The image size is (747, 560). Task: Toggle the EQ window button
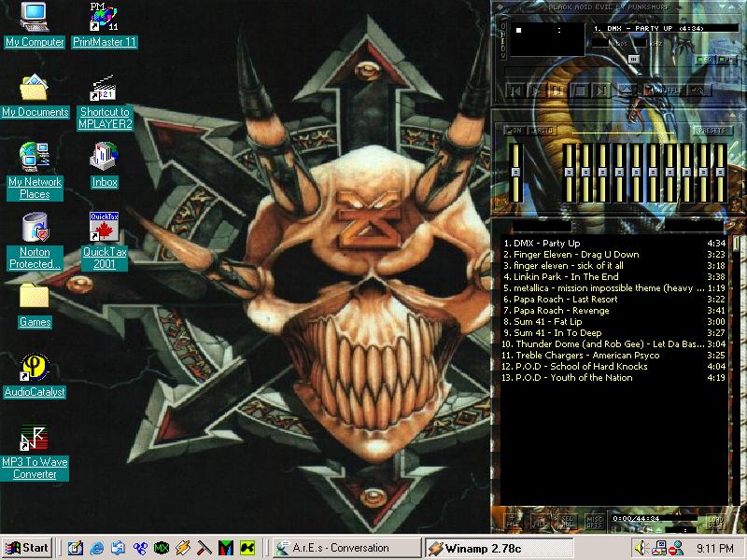(x=705, y=60)
